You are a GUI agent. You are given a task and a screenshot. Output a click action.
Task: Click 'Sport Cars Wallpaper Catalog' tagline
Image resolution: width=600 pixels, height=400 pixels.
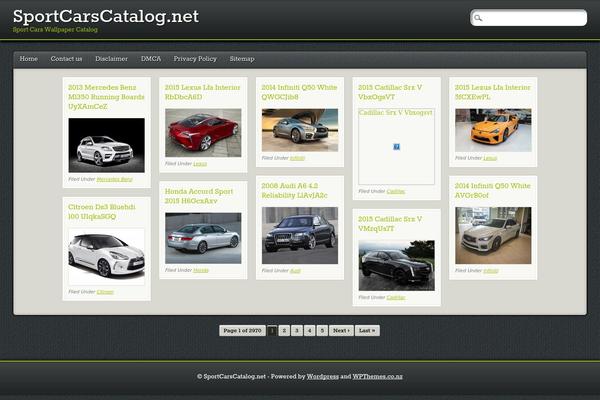(x=55, y=29)
